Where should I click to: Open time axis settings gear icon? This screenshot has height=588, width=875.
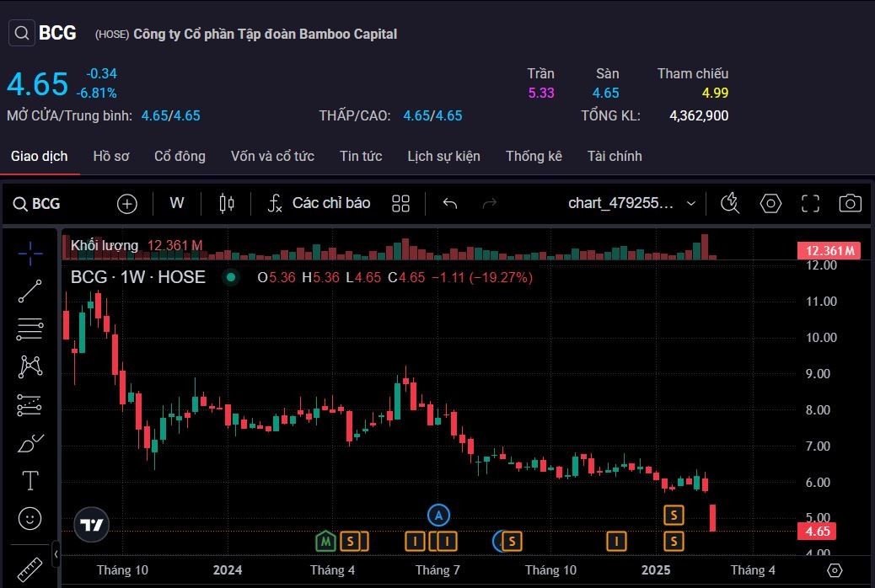835,570
